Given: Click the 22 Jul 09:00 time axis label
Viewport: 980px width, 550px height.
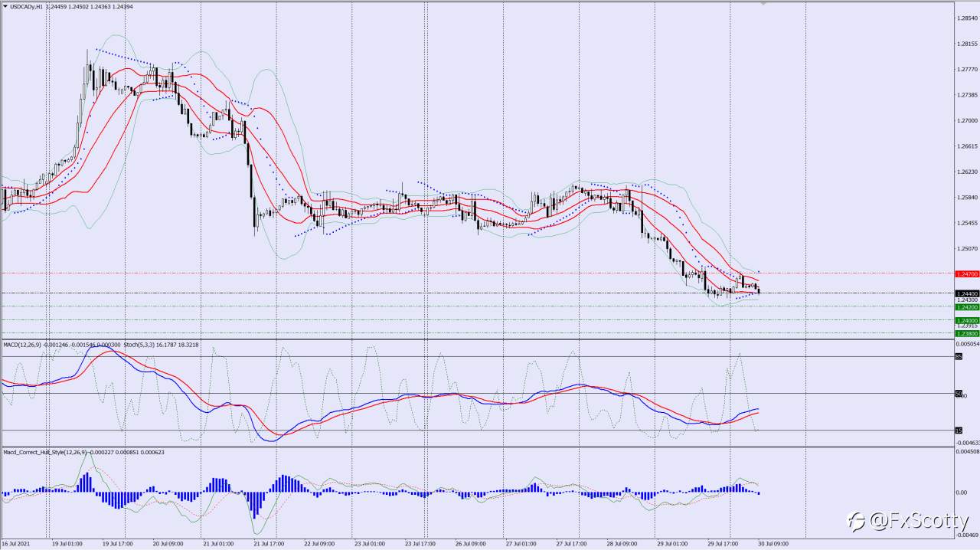Looking at the screenshot, I should click(320, 544).
